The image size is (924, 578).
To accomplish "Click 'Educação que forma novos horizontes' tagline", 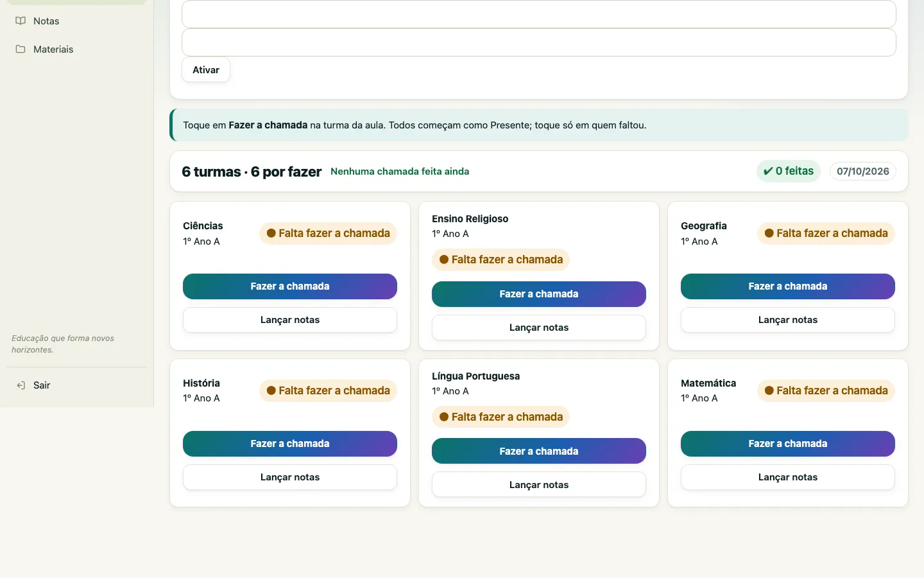I will (63, 344).
